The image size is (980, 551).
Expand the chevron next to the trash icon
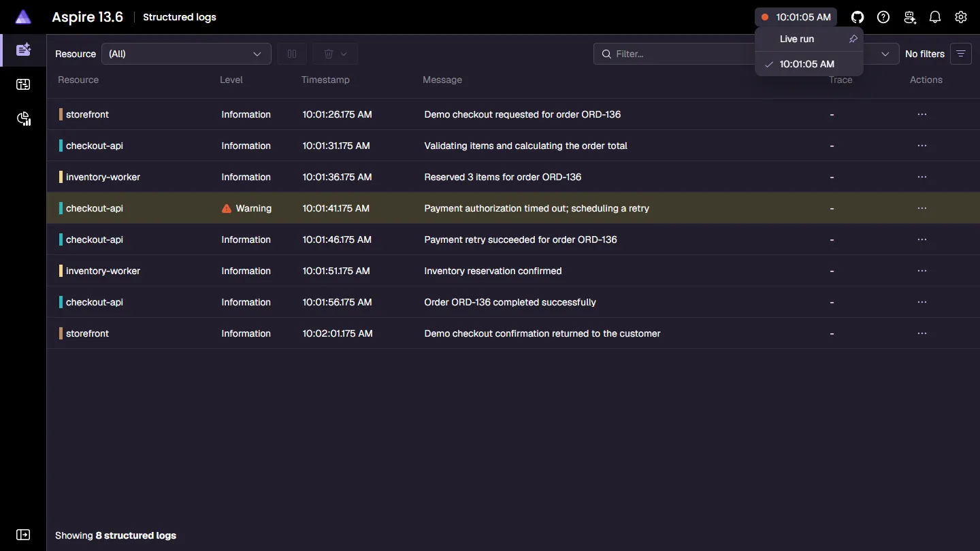(344, 54)
